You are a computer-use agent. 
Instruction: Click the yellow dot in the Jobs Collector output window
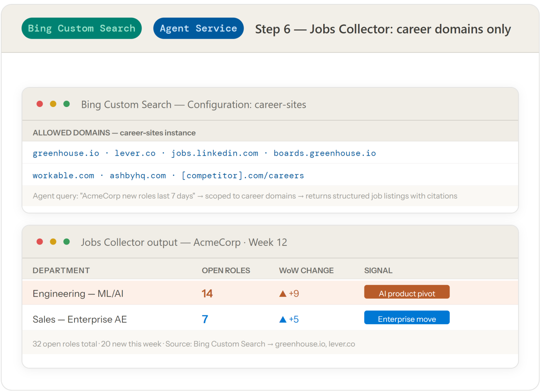53,241
